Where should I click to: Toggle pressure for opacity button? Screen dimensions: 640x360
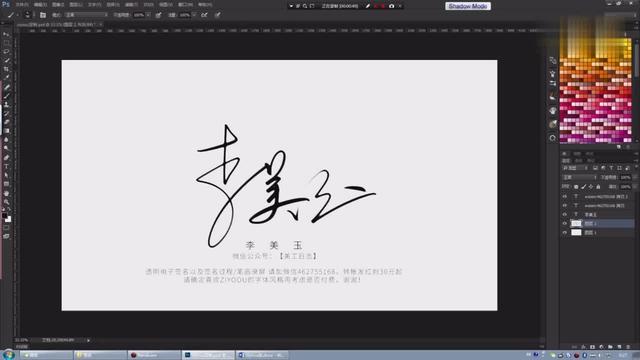(158, 15)
